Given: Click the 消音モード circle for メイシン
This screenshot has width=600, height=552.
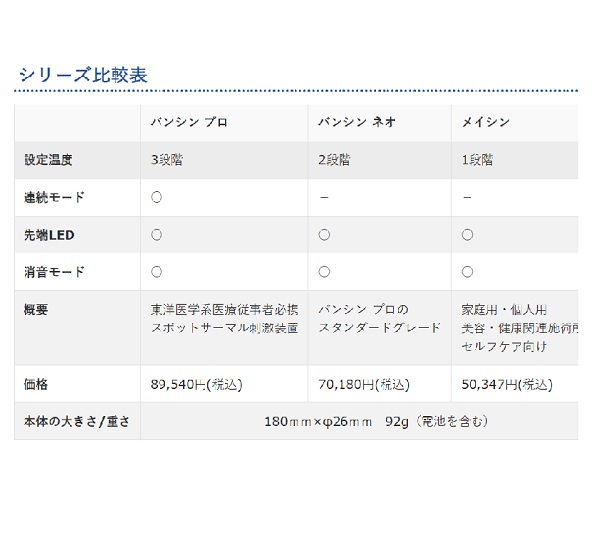Looking at the screenshot, I should tap(467, 272).
